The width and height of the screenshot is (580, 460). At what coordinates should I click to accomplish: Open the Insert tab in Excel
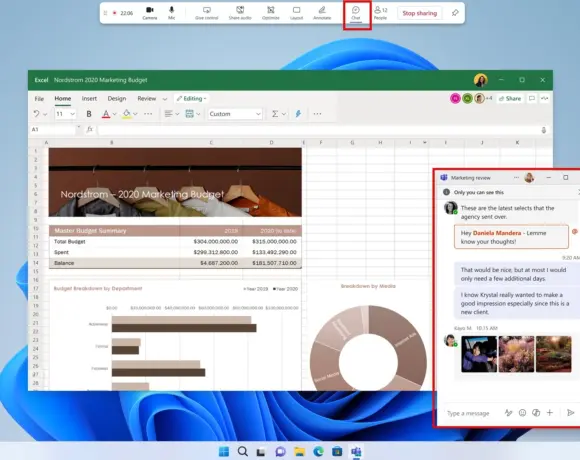89,99
